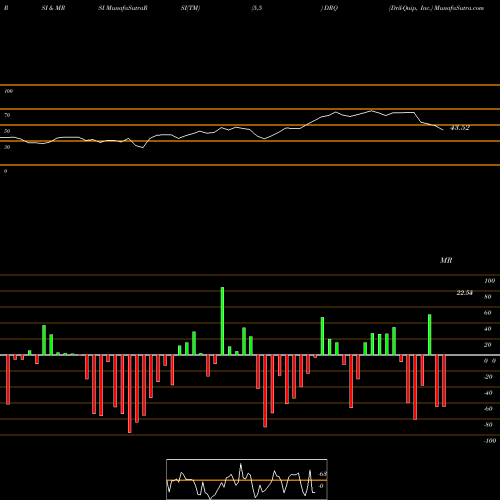The image size is (500, 500).
Task: Click the RSI axis label 100
Action: pos(8,91)
